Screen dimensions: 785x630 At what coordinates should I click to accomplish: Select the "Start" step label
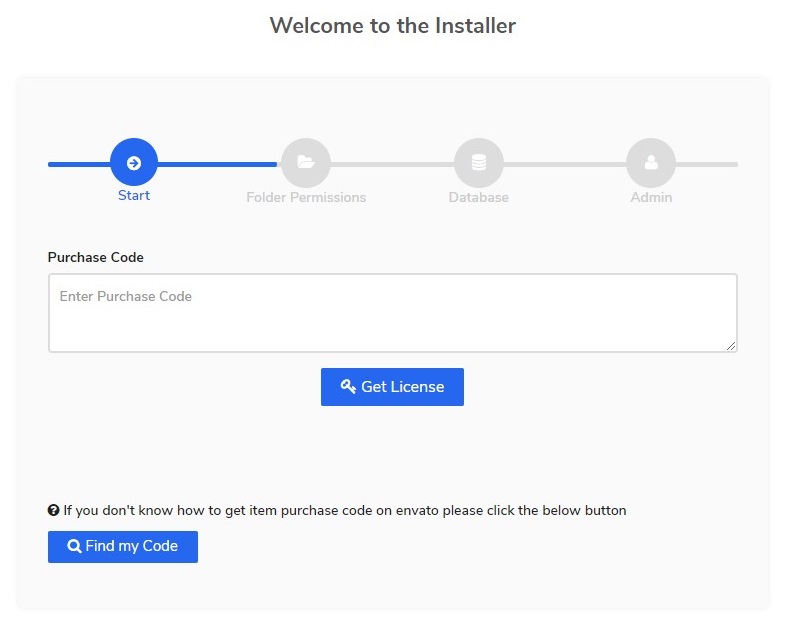[x=134, y=195]
